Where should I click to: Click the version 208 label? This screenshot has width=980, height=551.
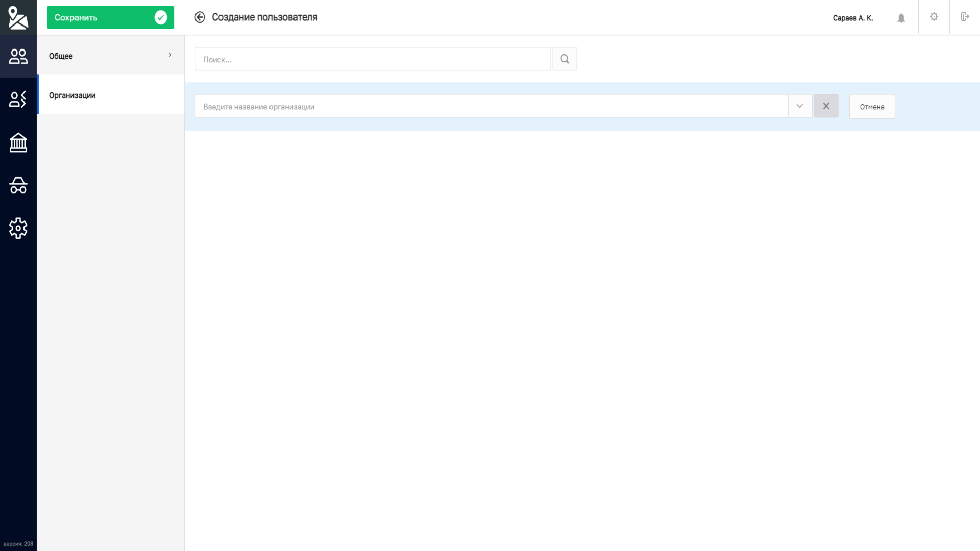(x=18, y=544)
